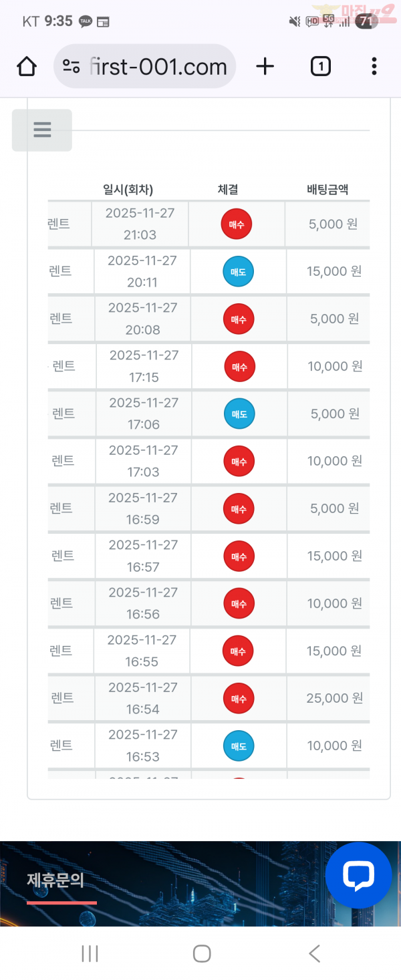Tap the 매도 badge on the 20:11 row
Viewport: 401px width, 980px height.
point(238,271)
